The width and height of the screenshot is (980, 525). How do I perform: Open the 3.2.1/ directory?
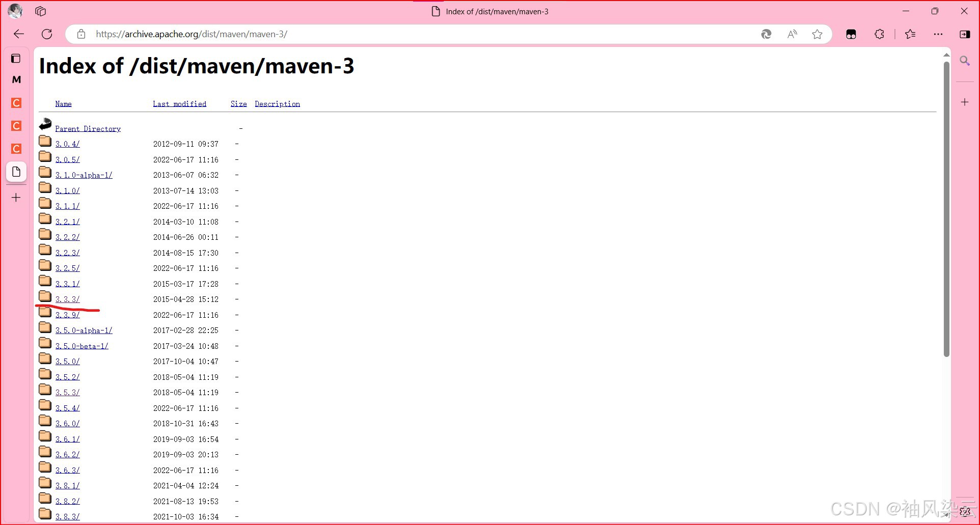coord(68,222)
